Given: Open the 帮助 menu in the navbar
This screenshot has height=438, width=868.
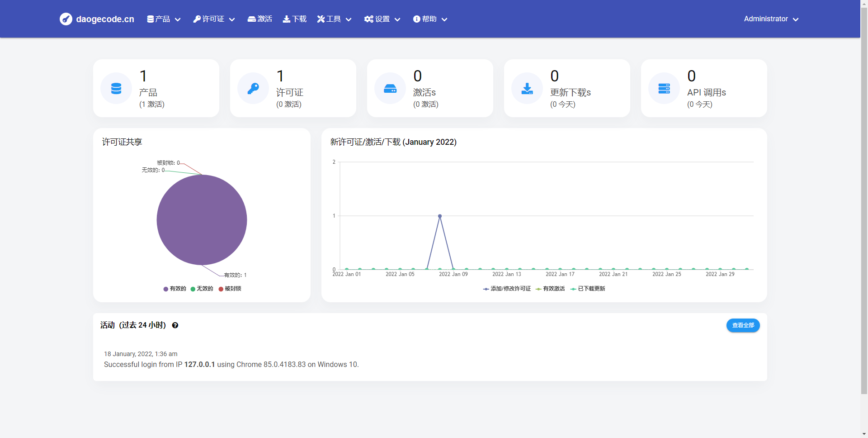Looking at the screenshot, I should coord(430,19).
